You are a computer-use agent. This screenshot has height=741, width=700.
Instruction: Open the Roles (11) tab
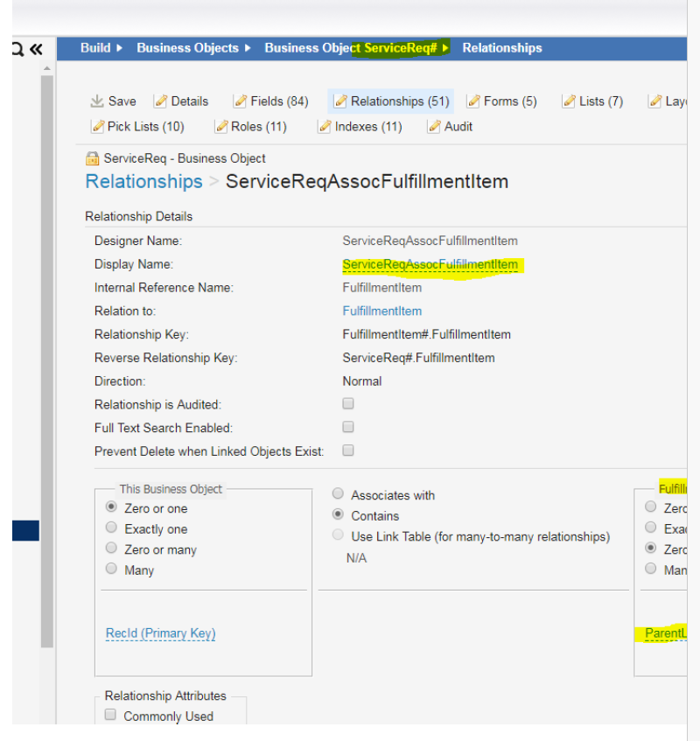click(250, 127)
